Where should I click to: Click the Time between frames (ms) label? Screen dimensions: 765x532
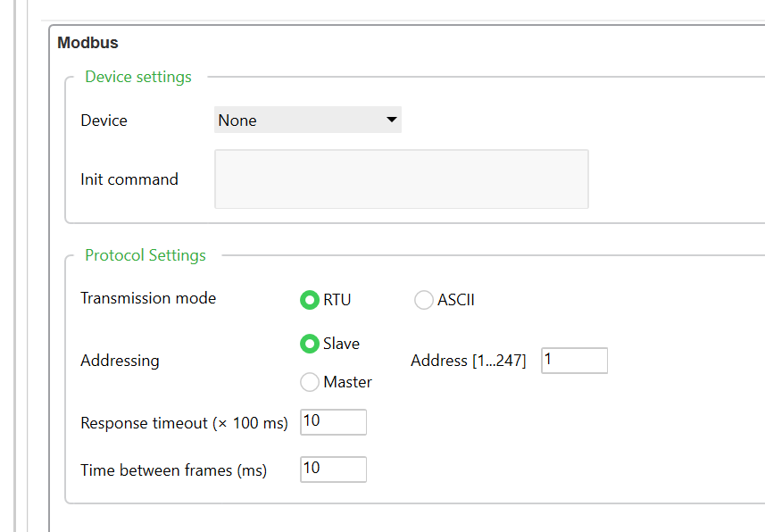[174, 470]
